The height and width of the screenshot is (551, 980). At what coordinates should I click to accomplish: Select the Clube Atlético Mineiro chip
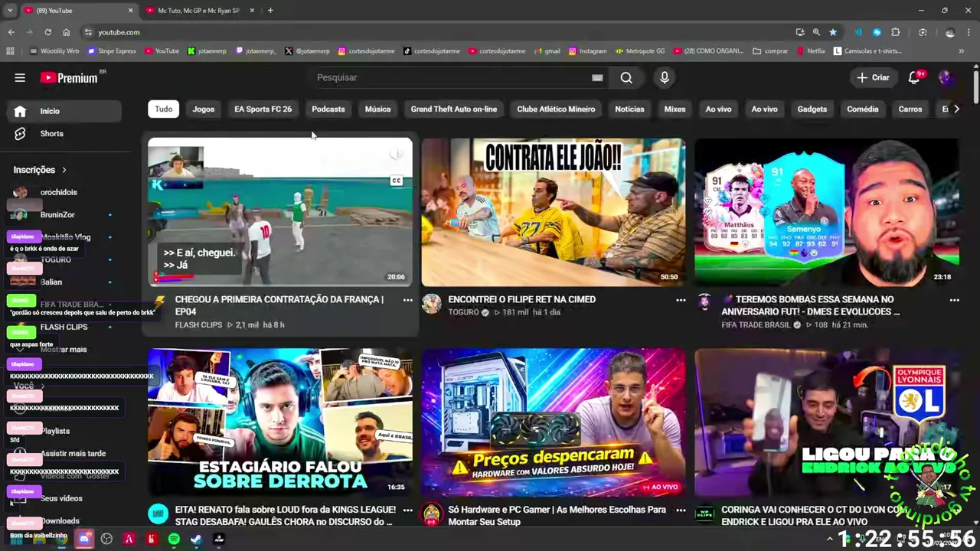556,109
